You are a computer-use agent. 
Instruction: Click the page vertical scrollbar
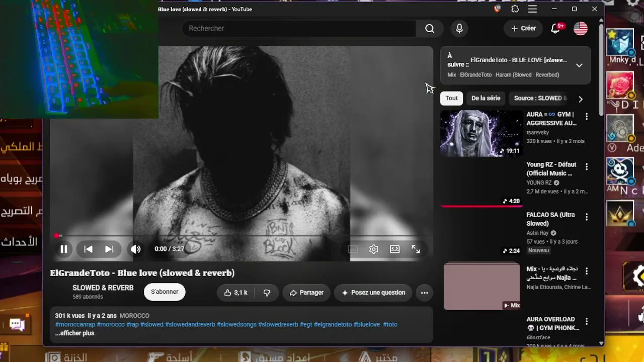coord(601,70)
